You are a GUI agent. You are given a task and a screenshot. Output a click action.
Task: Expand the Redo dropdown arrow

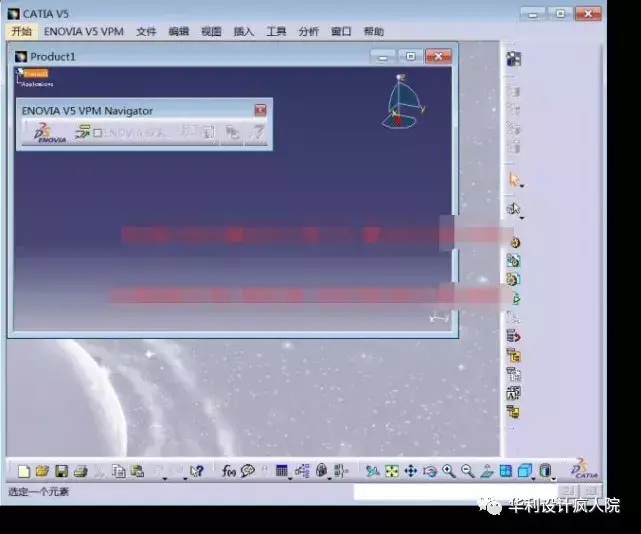click(x=185, y=478)
